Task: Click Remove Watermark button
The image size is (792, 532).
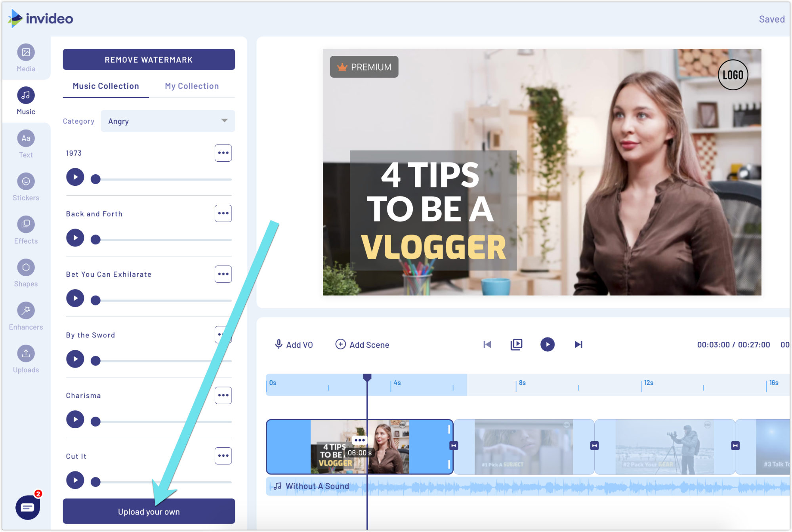Action: 149,59
